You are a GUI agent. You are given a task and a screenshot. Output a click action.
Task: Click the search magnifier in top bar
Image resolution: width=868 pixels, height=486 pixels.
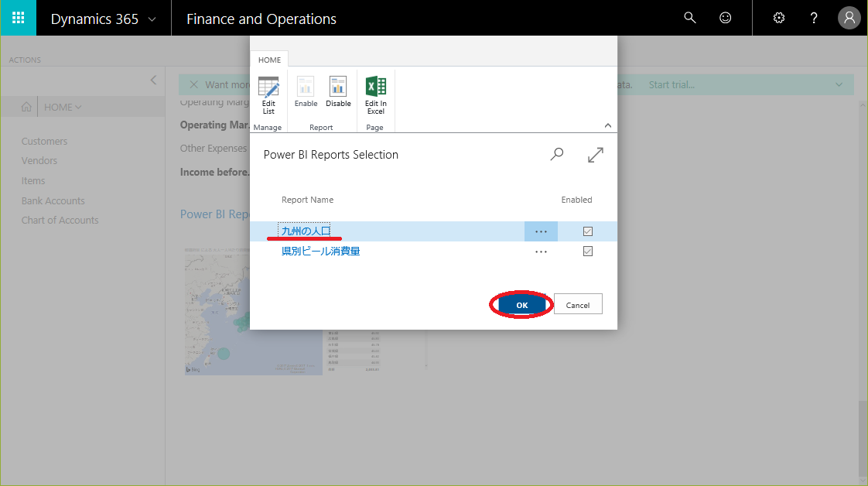tap(690, 18)
